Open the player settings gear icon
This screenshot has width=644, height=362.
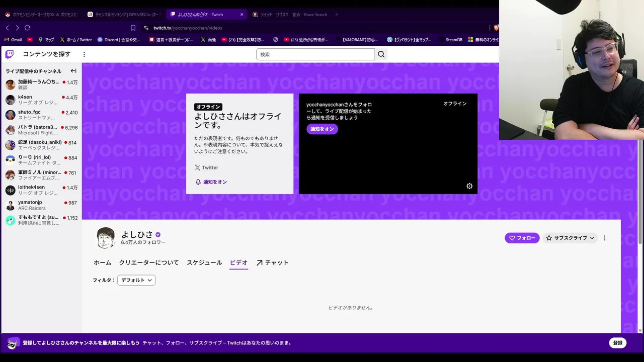(x=469, y=186)
